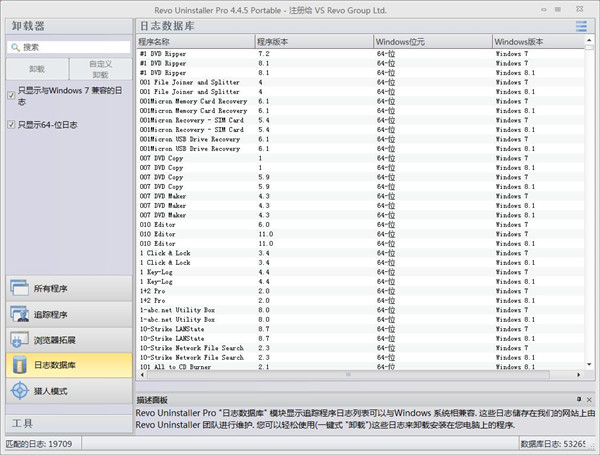Viewport: 600px width, 455px height.
Task: Uncheck 只显示64-位日志 checkbox
Action: click(10, 125)
